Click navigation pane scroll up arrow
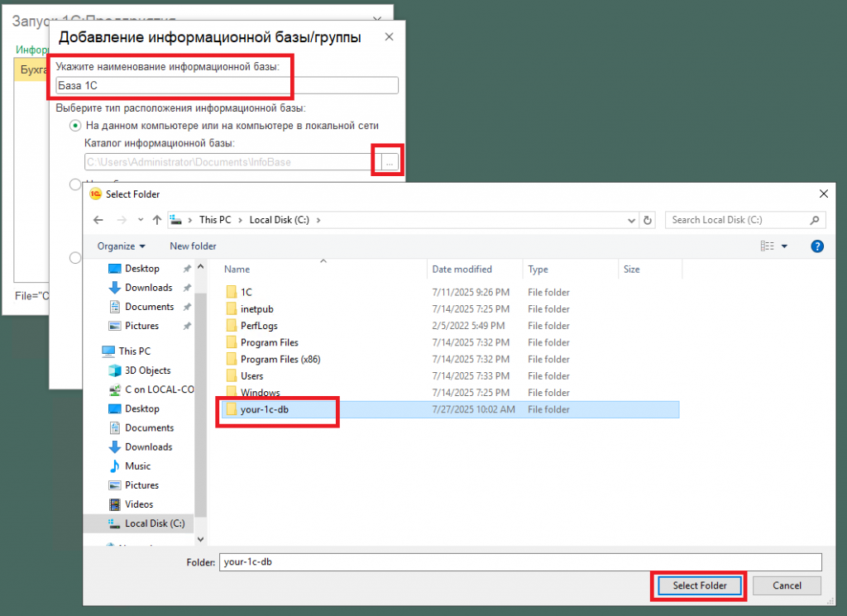 point(200,267)
